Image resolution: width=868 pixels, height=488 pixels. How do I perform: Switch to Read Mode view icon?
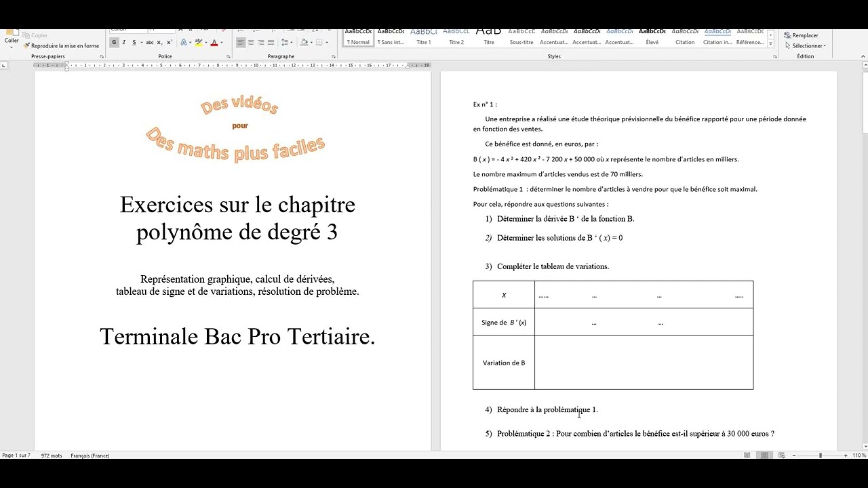coord(747,455)
